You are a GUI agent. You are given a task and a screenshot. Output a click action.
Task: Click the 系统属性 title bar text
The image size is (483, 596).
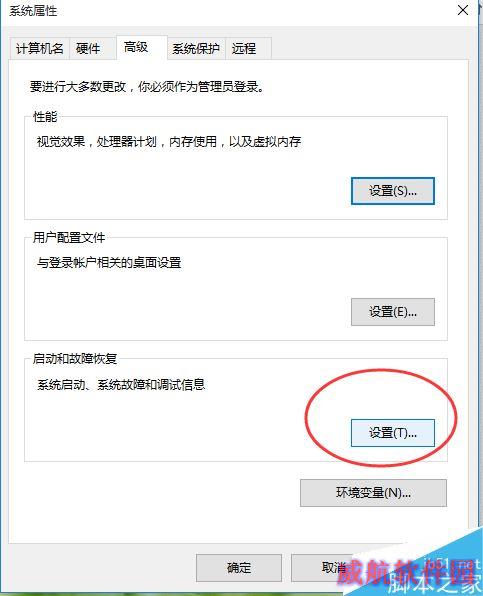pyautogui.click(x=33, y=11)
